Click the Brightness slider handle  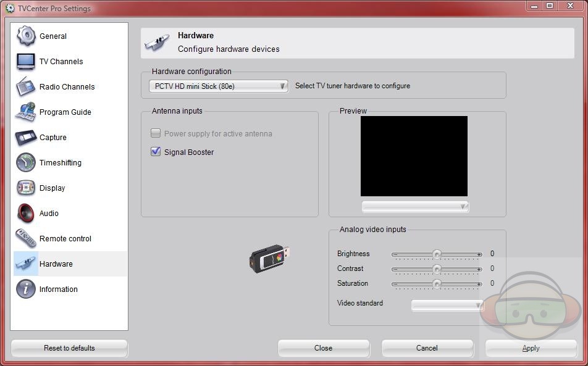point(437,254)
